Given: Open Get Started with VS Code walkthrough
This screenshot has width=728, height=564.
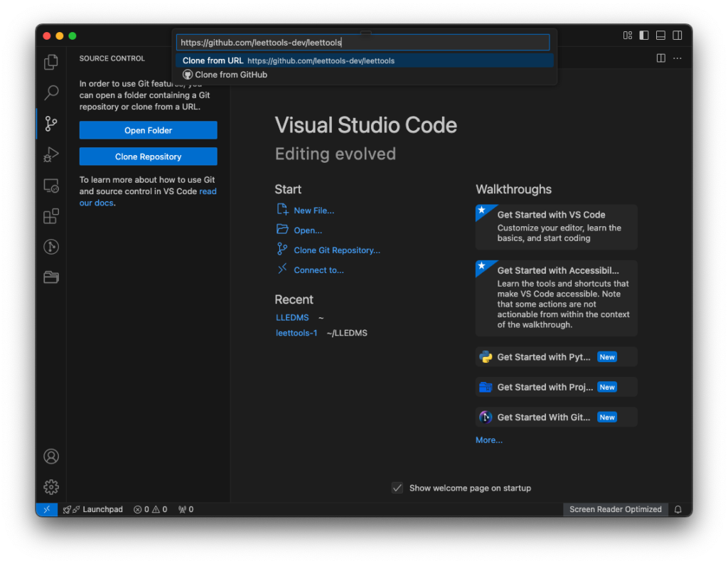Looking at the screenshot, I should [x=556, y=227].
